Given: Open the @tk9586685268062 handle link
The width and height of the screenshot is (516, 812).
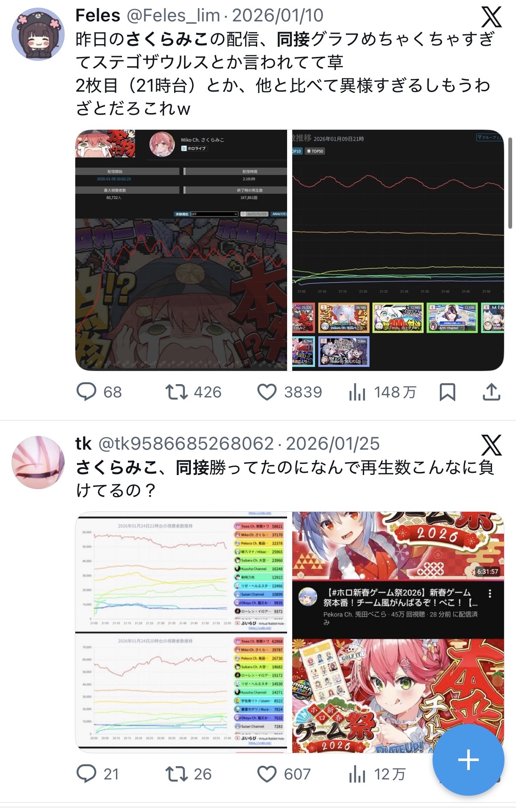Looking at the screenshot, I should tap(186, 444).
